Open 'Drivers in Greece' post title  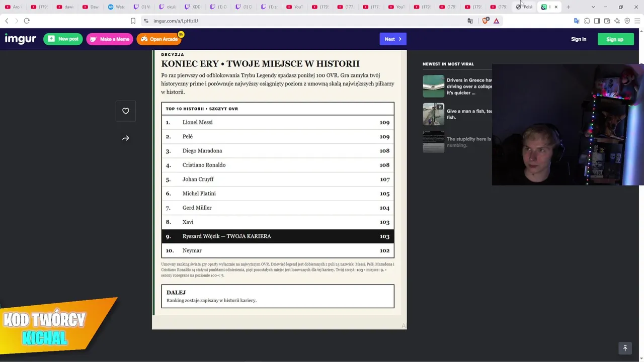469,86
